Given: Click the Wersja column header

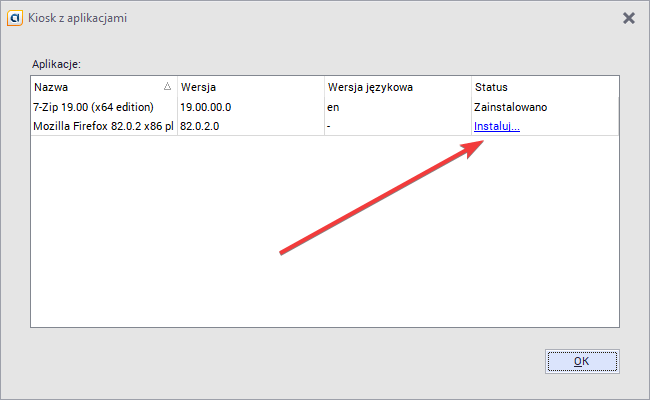Looking at the screenshot, I should coord(250,87).
